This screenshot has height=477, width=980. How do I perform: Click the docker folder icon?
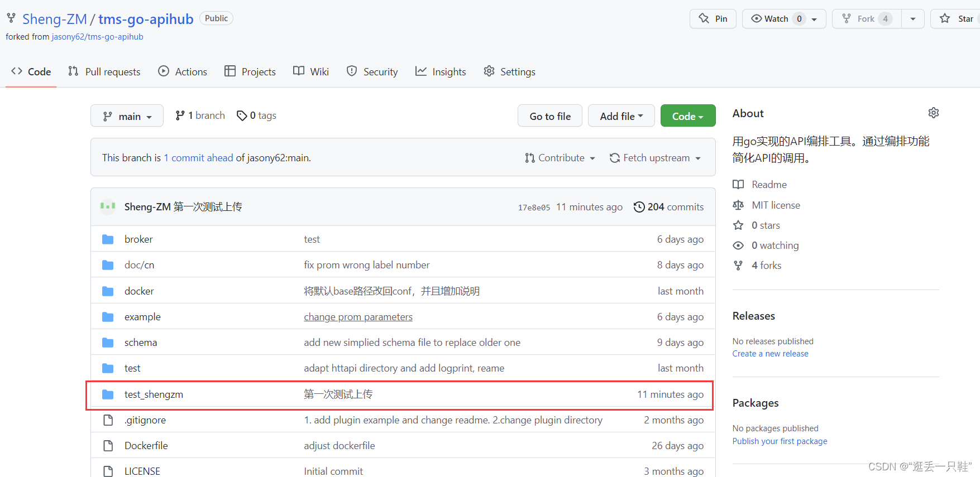pyautogui.click(x=108, y=291)
